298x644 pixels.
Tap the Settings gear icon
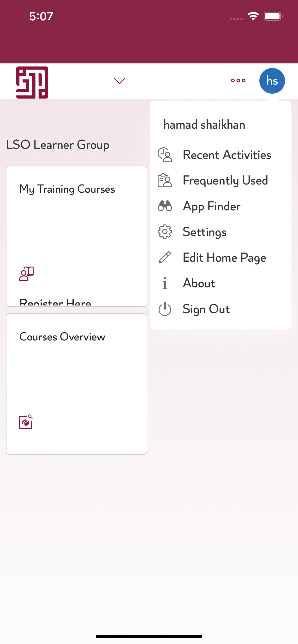(x=165, y=232)
